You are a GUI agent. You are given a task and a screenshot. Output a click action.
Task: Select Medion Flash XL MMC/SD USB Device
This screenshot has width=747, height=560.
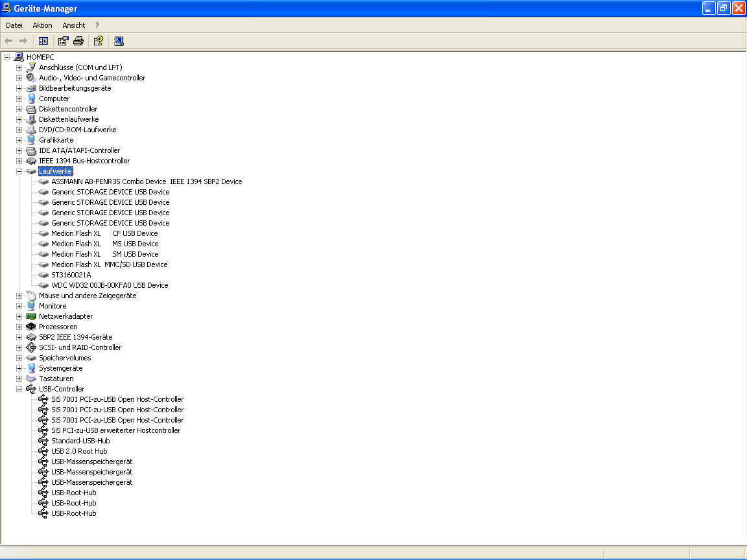(x=110, y=264)
